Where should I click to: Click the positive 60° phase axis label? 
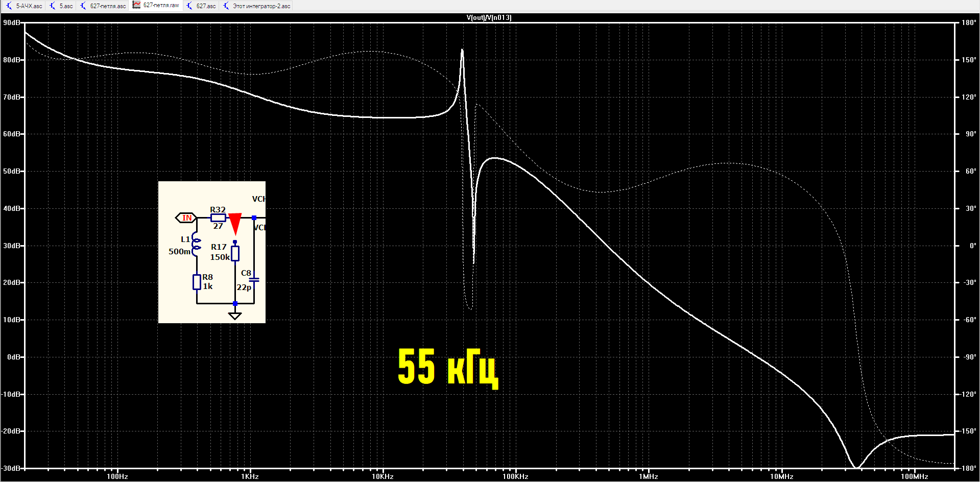[x=971, y=171]
